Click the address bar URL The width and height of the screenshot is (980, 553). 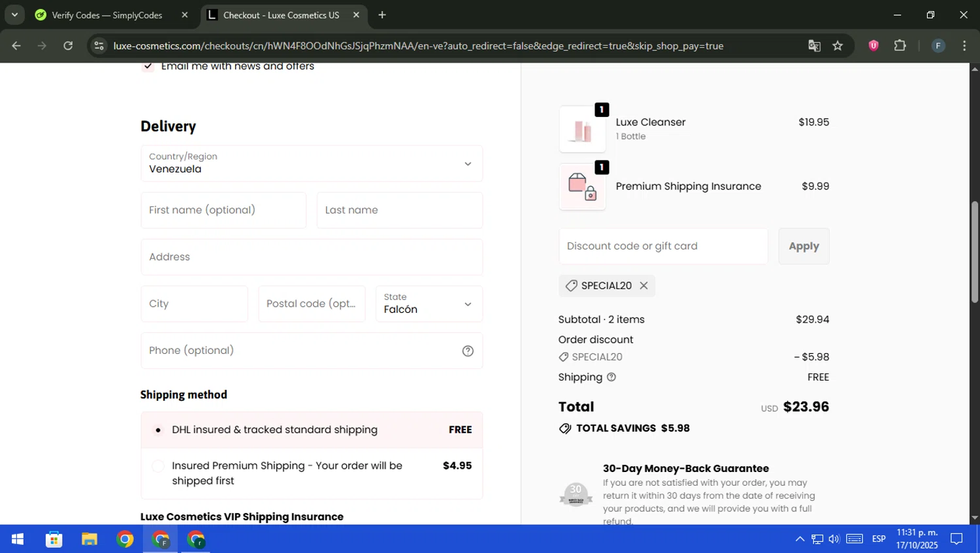pos(418,46)
